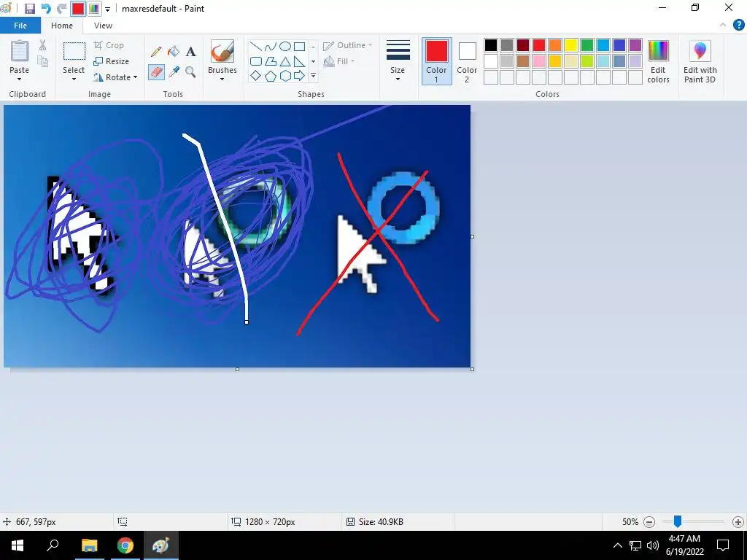The image size is (747, 560).
Task: Choose the Polygon shape
Action: pyautogui.click(x=271, y=61)
